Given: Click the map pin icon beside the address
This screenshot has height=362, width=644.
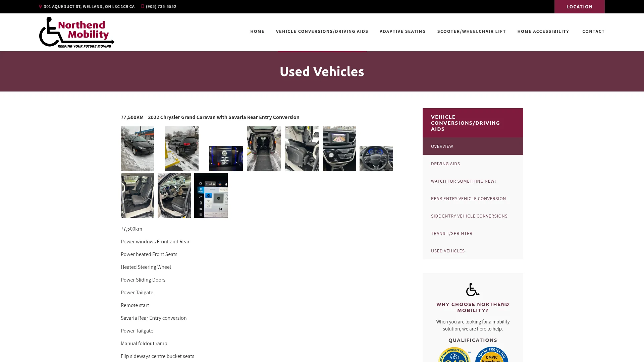Looking at the screenshot, I should tap(40, 6).
